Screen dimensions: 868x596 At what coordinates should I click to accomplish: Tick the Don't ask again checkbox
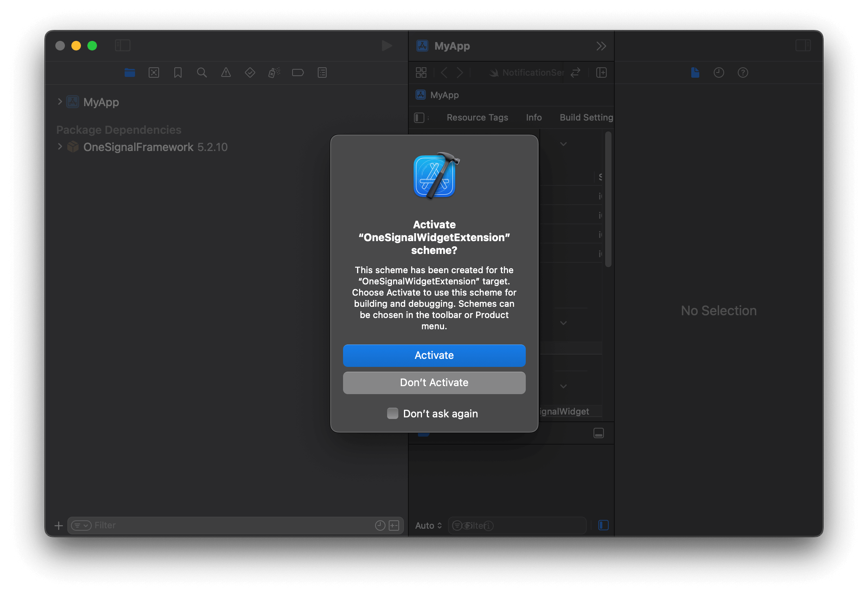(393, 413)
